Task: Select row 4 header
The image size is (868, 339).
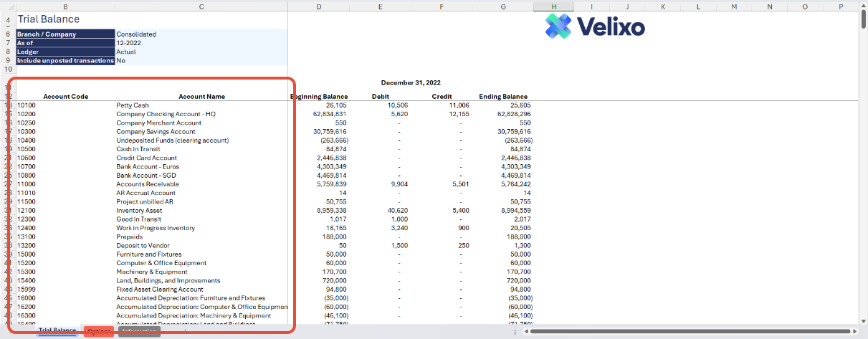Action: [x=8, y=20]
